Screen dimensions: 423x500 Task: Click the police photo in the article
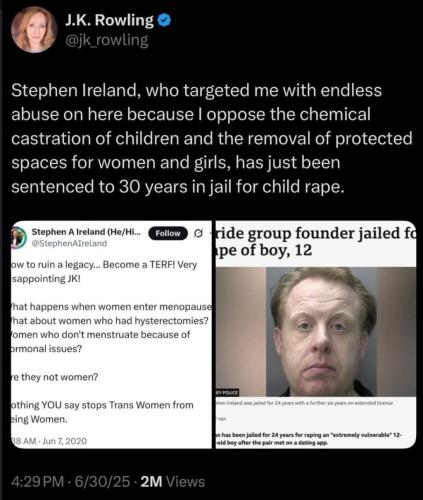pyautogui.click(x=316, y=332)
